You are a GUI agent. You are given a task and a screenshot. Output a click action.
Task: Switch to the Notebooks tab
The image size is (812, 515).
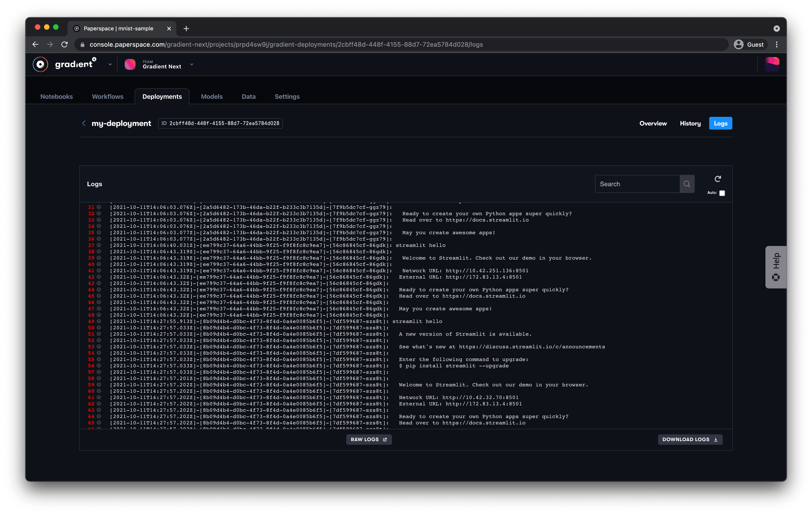coord(56,96)
